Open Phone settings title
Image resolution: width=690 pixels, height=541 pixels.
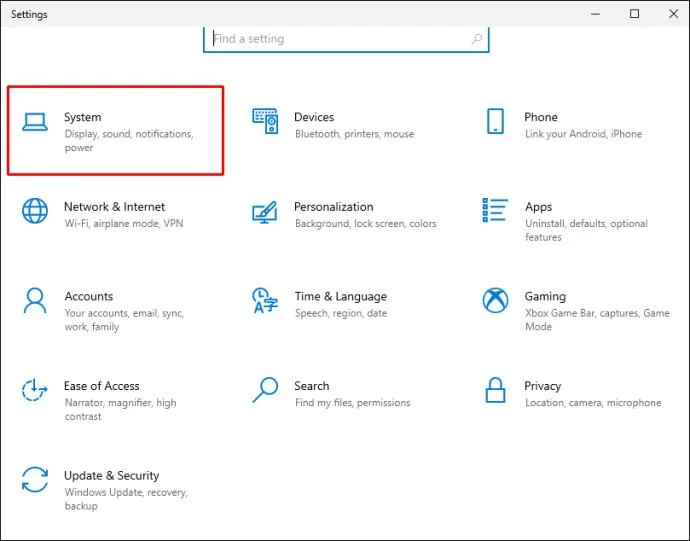[x=541, y=117]
